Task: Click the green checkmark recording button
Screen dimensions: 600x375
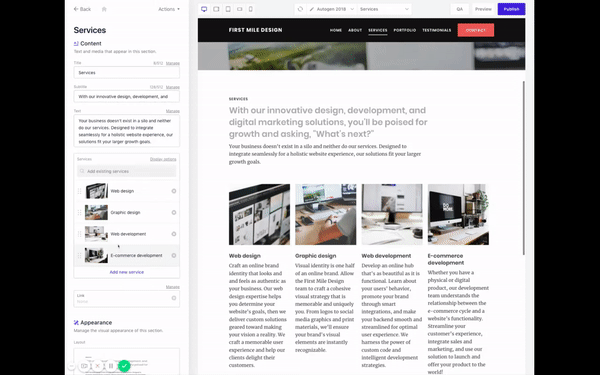Action: click(x=124, y=366)
